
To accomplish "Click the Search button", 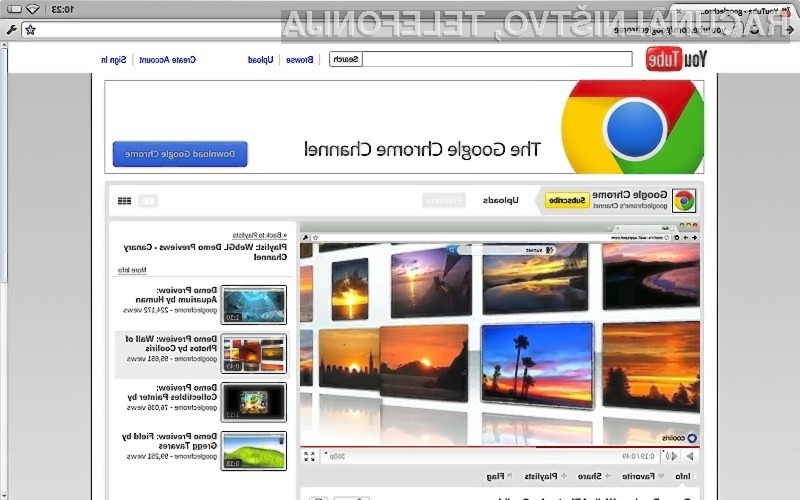I will 345,59.
